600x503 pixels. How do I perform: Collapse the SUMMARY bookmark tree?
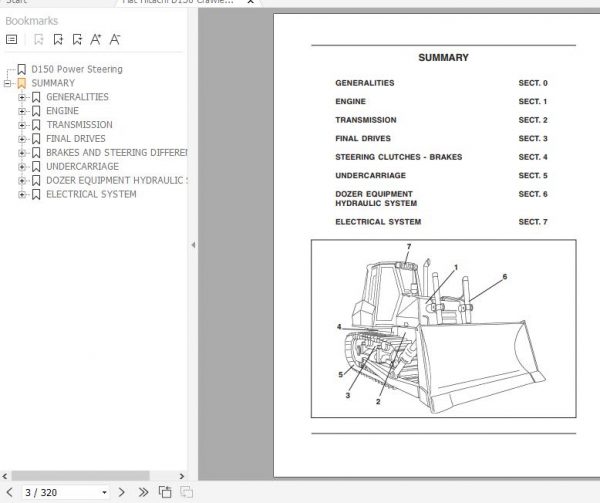[7, 83]
